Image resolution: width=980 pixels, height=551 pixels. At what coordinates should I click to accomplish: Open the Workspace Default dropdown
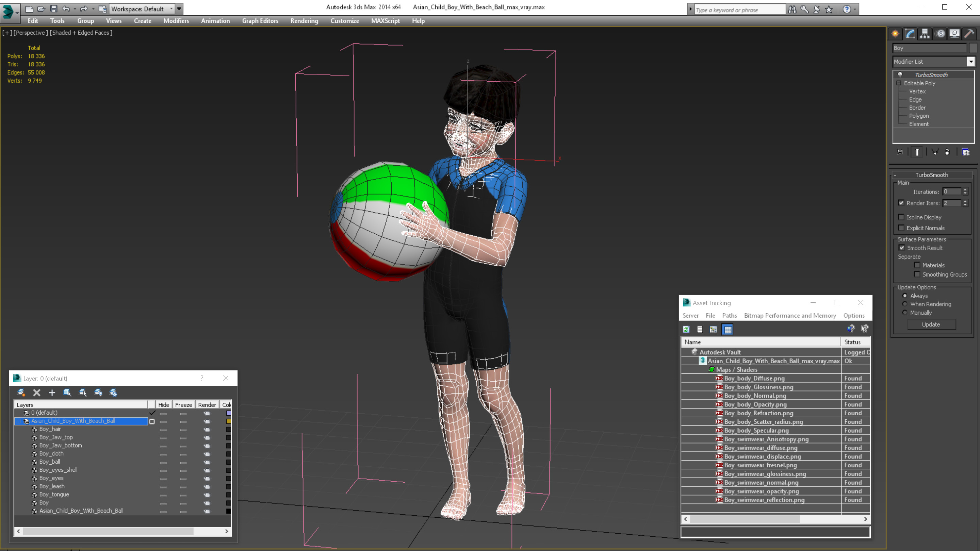(x=171, y=9)
